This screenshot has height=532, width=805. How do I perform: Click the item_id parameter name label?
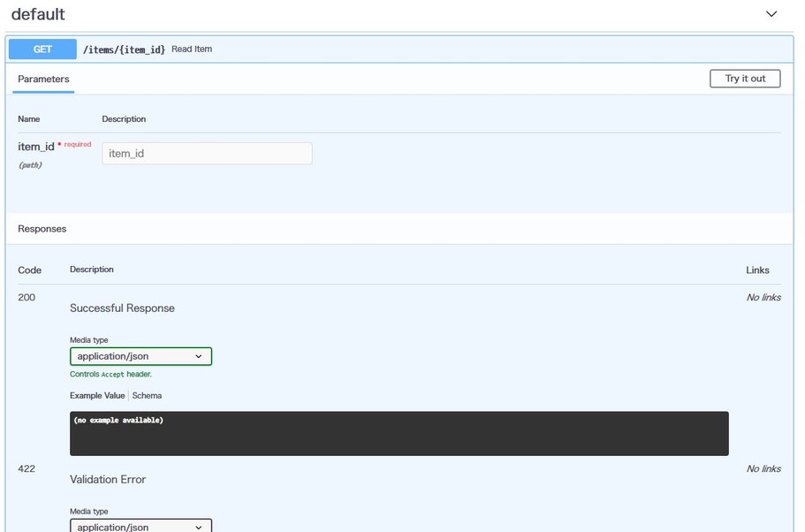[x=36, y=147]
